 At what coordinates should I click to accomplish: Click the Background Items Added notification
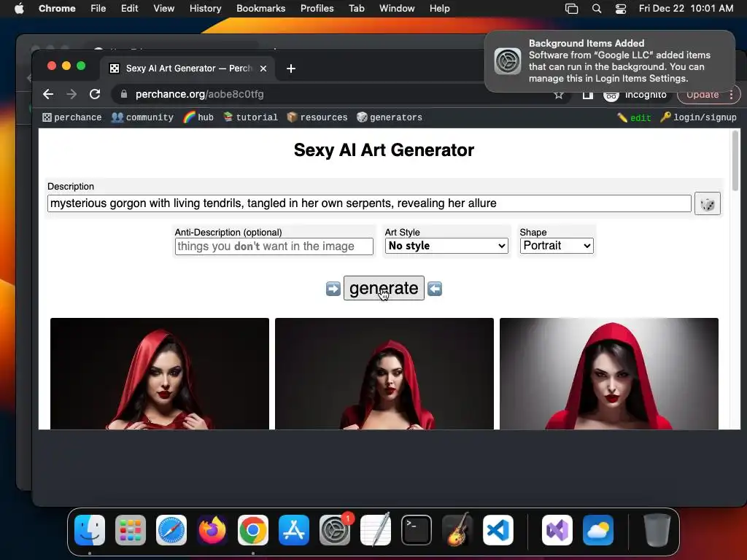tap(610, 61)
